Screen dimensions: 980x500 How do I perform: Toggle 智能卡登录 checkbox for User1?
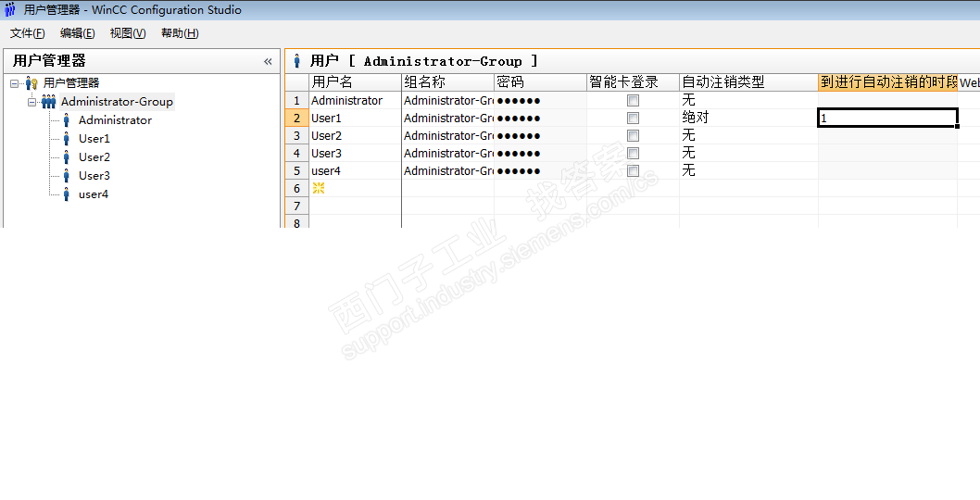click(x=634, y=119)
